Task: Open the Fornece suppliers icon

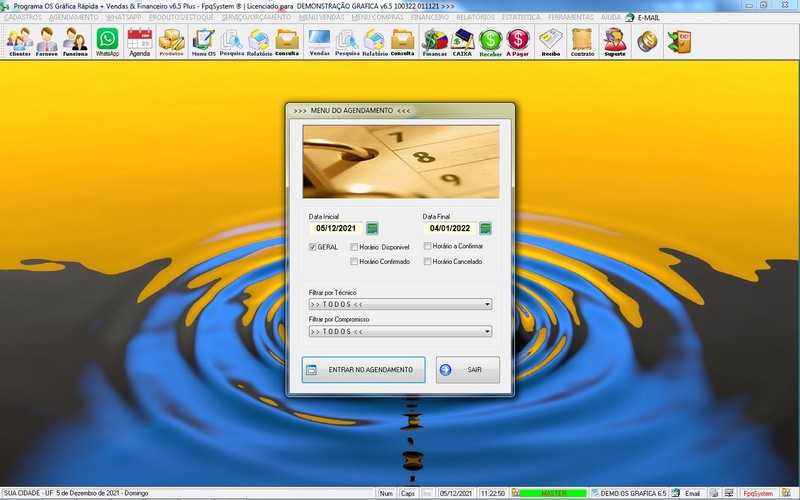Action: click(46, 42)
